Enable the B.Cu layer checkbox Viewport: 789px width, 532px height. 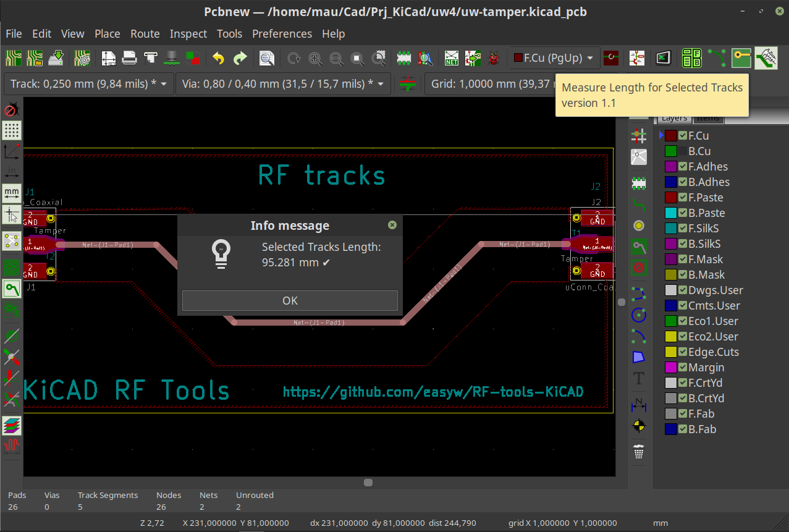click(x=682, y=151)
